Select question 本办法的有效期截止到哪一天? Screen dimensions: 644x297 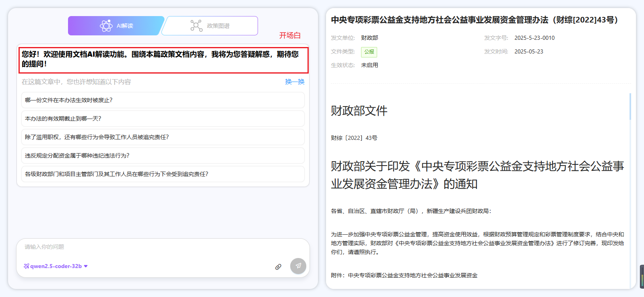pyautogui.click(x=163, y=119)
